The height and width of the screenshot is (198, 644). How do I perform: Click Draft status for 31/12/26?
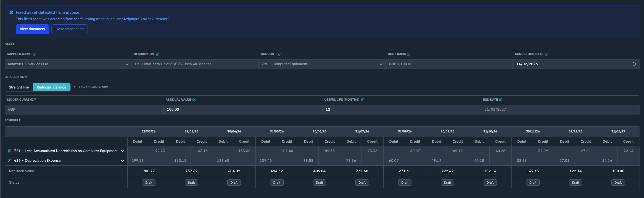coord(576,183)
